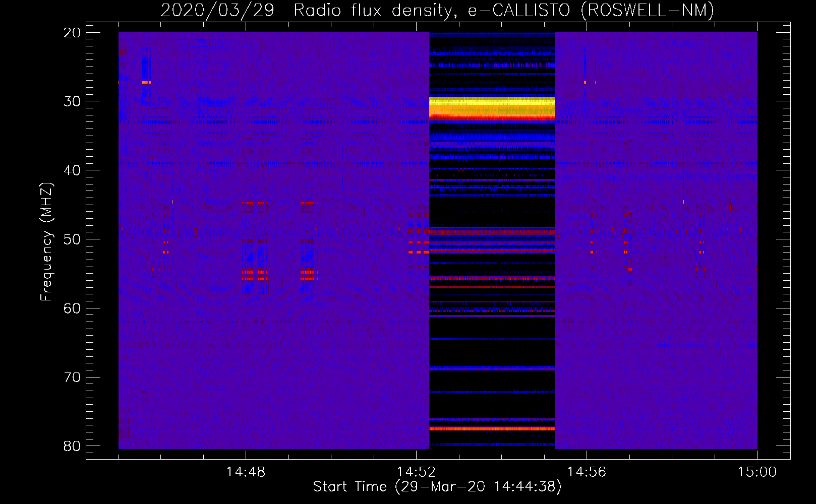Click the red-orange band near 77 MHz

pyautogui.click(x=492, y=429)
